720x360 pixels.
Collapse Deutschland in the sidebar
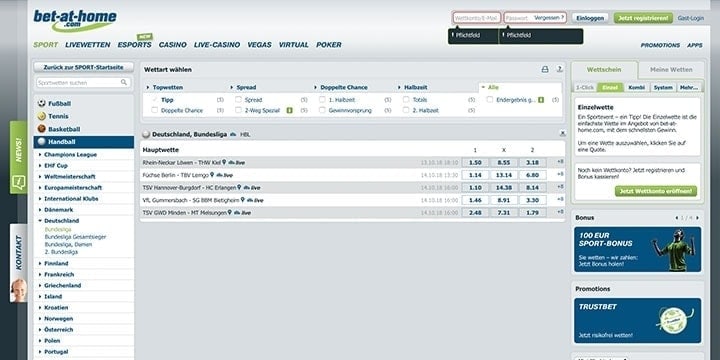click(x=84, y=221)
